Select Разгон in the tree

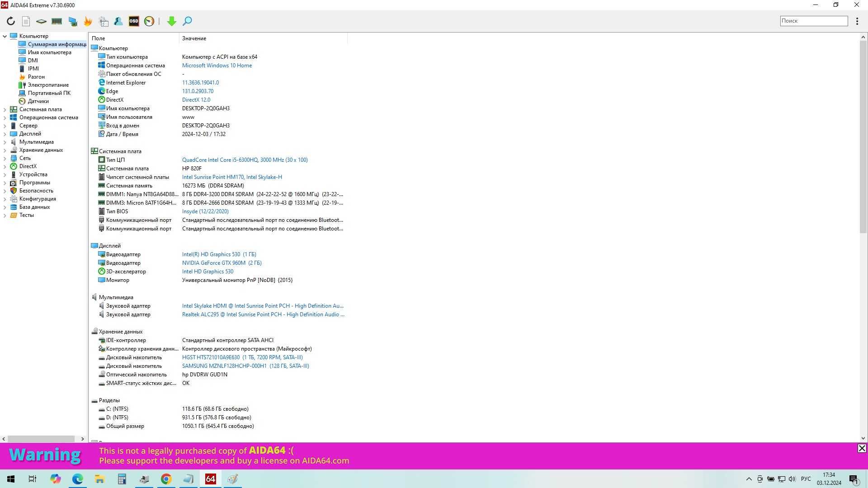tap(36, 77)
